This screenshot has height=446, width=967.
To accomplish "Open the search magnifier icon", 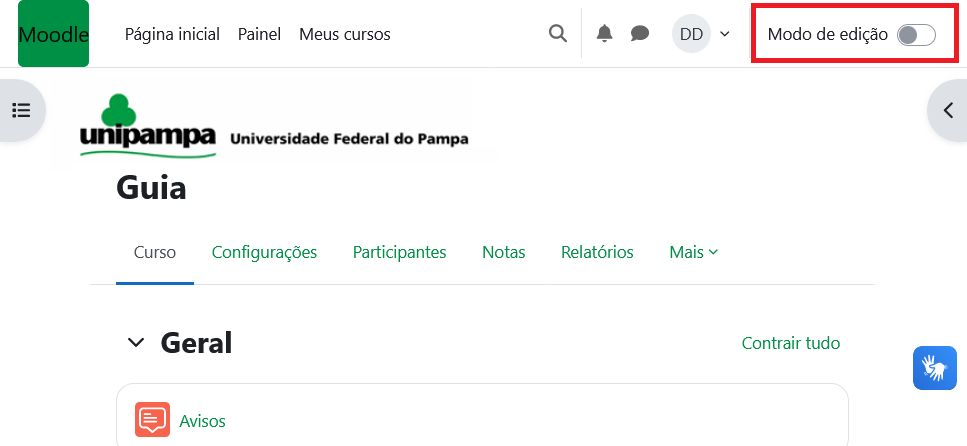I will point(558,34).
